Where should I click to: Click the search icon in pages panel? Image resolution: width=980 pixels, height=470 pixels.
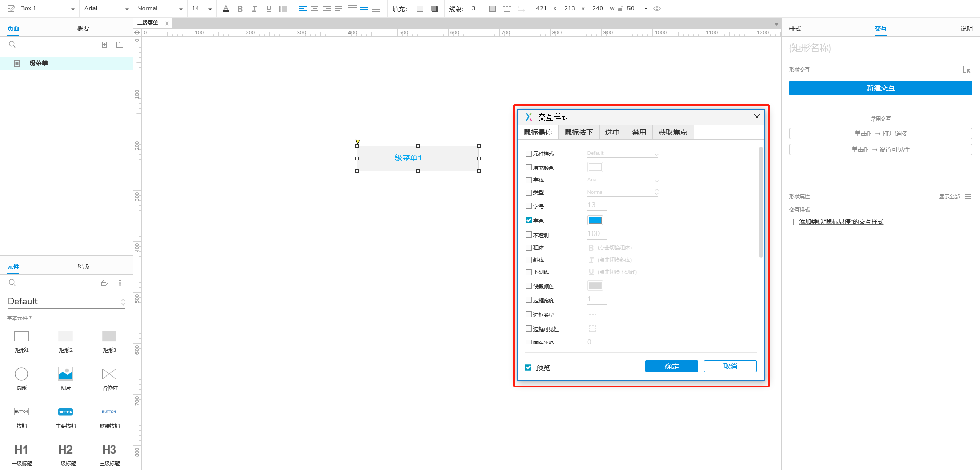[x=12, y=45]
